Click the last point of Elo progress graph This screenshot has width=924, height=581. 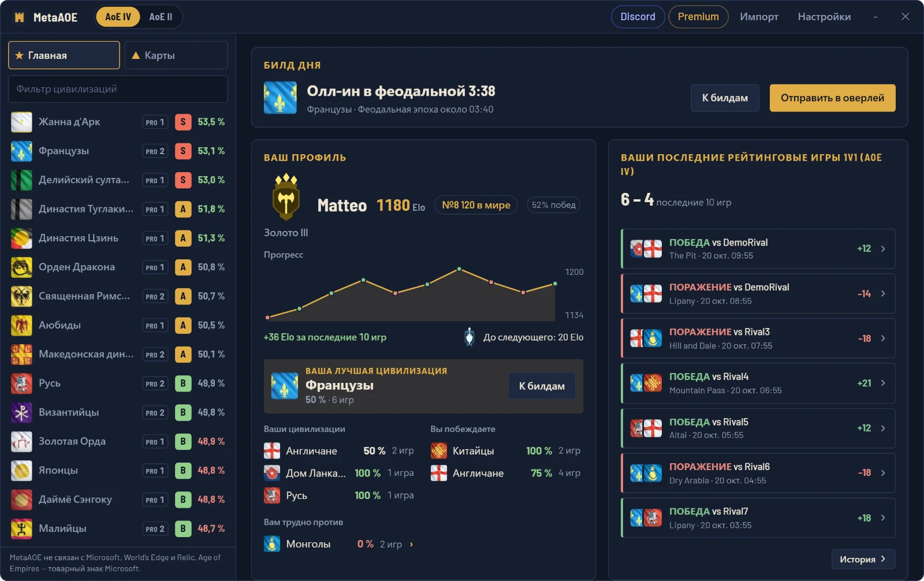click(555, 284)
